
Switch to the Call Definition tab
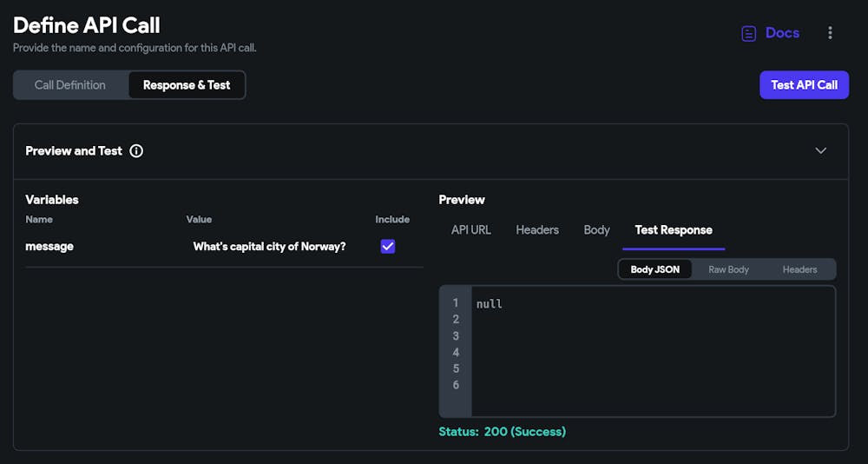click(70, 85)
